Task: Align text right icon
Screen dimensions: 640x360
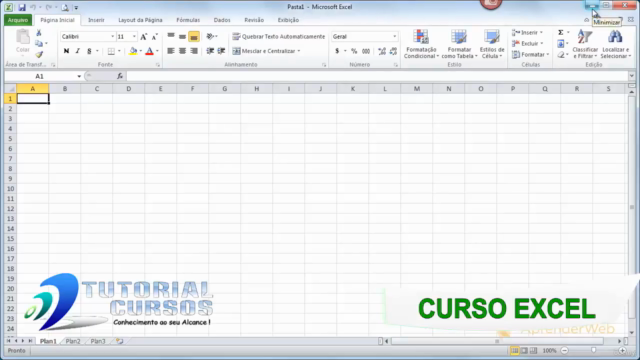Action: pos(194,51)
